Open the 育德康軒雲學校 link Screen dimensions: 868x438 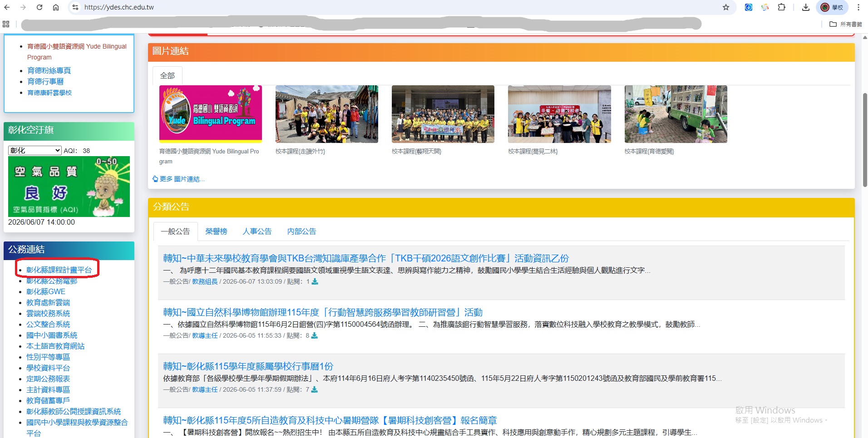point(49,93)
